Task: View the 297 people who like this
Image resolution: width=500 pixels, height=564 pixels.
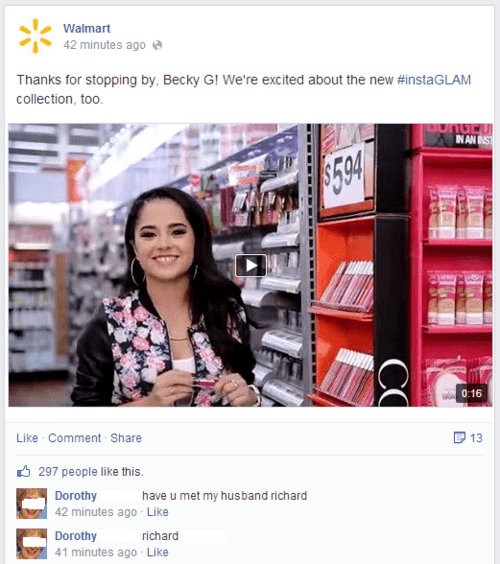Action: (91, 472)
